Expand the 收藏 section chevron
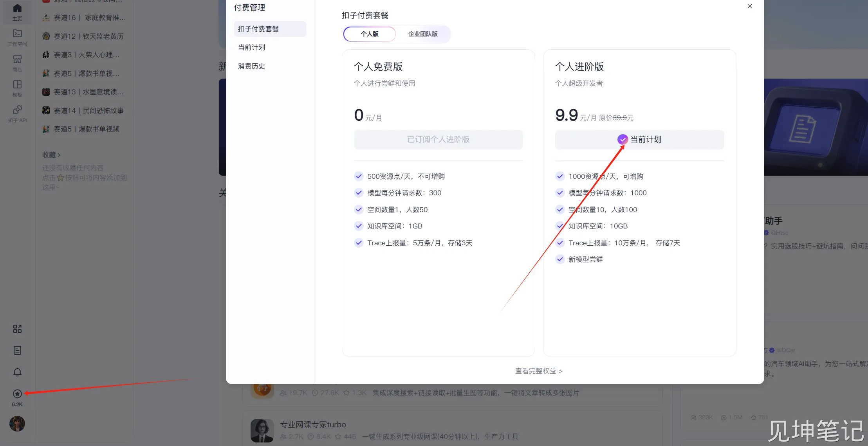Screen dimensions: 868x446 click(x=59, y=155)
